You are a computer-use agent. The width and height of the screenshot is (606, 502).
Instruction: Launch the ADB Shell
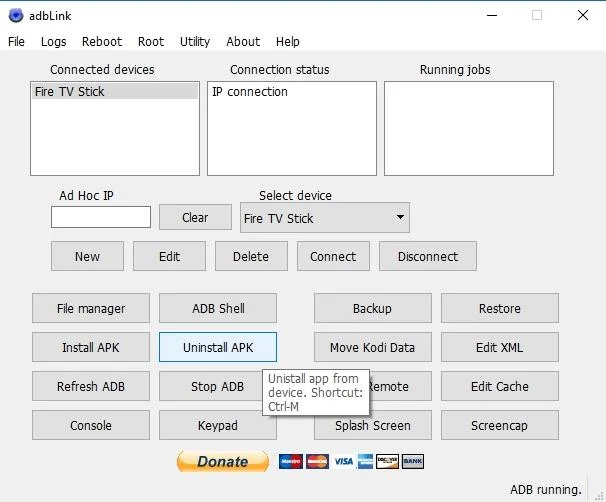[x=218, y=308]
